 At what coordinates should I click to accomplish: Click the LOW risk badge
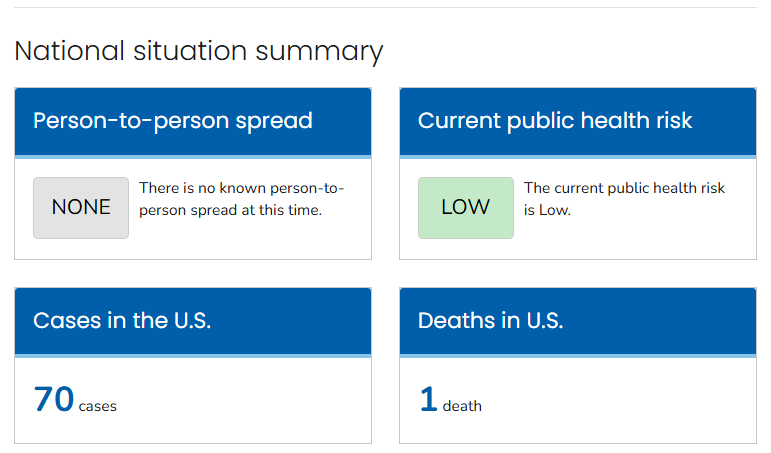click(x=466, y=208)
